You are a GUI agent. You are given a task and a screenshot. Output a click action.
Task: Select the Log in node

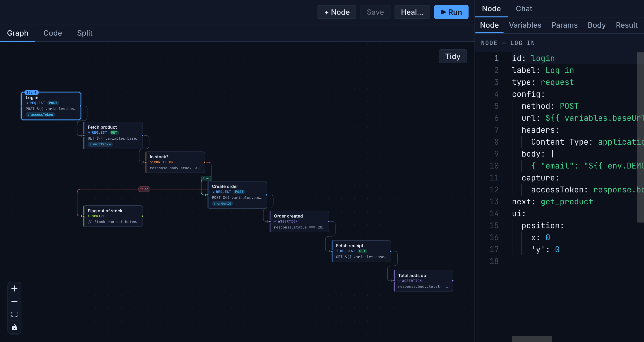click(51, 106)
